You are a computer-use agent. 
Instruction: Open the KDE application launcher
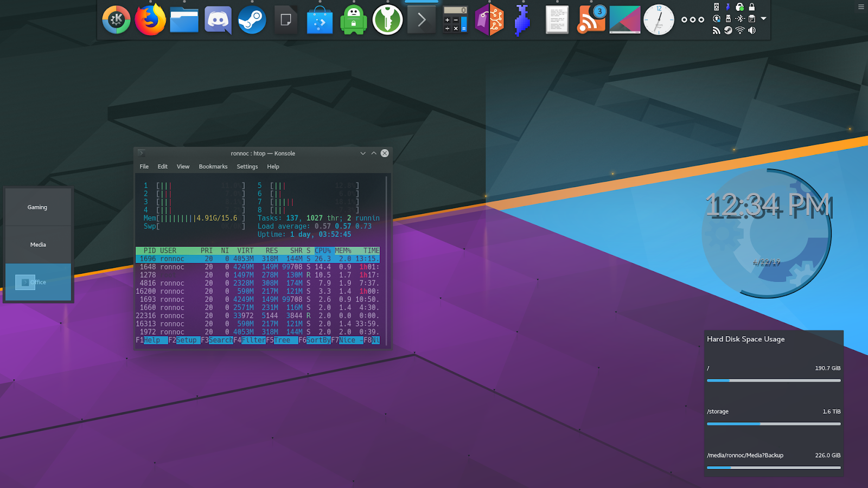coord(116,20)
